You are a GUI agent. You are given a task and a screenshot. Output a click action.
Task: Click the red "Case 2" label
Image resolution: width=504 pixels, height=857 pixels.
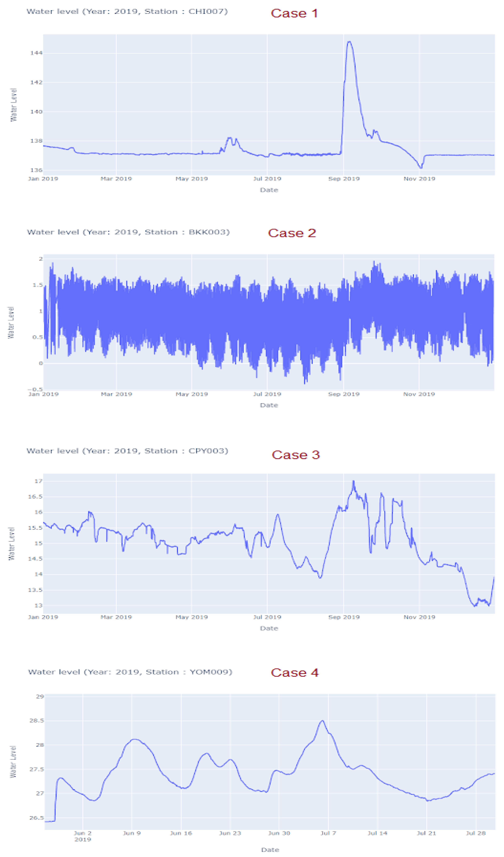(292, 233)
